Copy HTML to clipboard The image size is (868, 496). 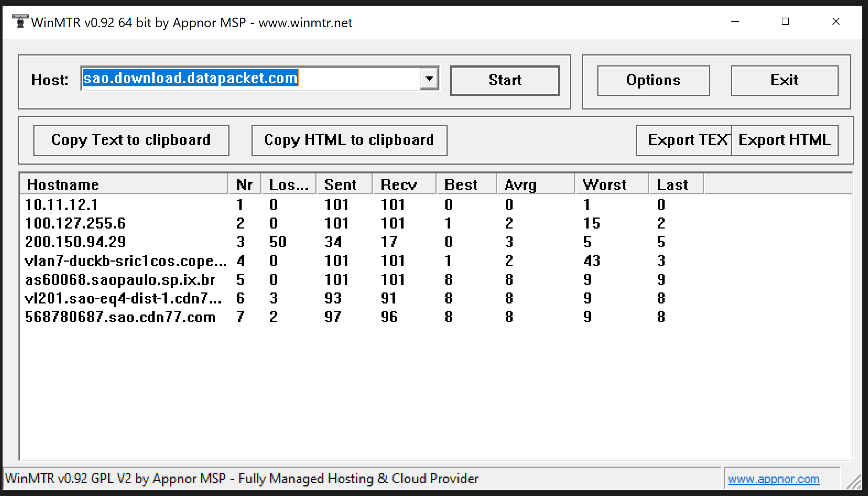tap(349, 140)
